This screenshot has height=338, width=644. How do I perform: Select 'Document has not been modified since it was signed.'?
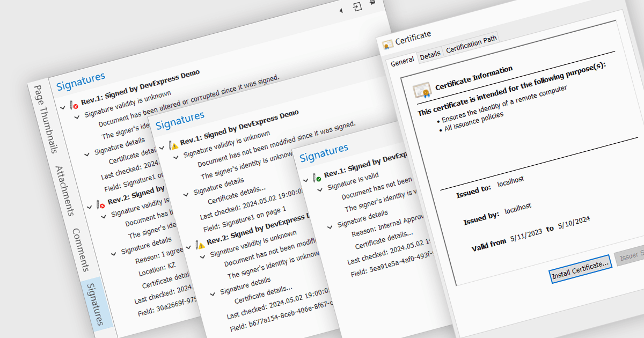[276, 144]
